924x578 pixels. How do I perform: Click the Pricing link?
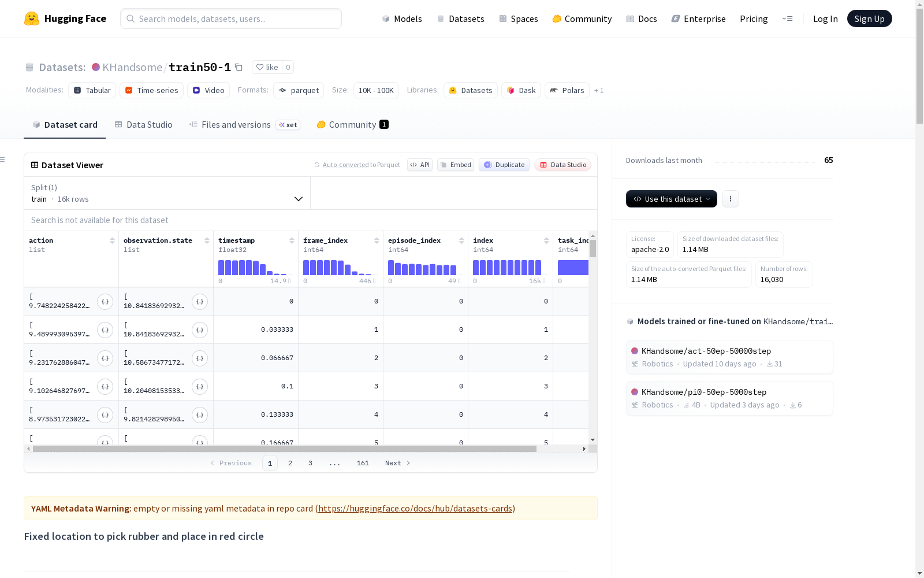754,18
